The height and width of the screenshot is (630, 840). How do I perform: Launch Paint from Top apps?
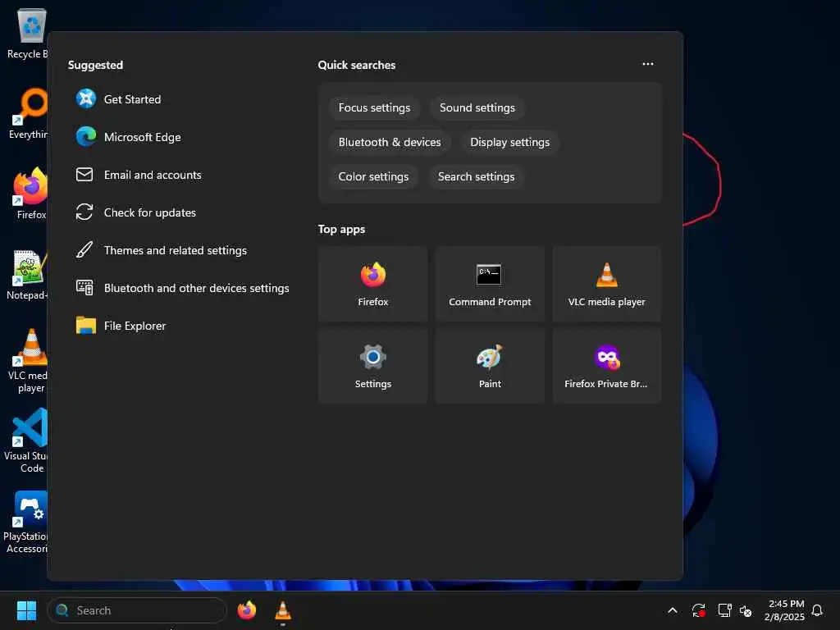(x=490, y=366)
